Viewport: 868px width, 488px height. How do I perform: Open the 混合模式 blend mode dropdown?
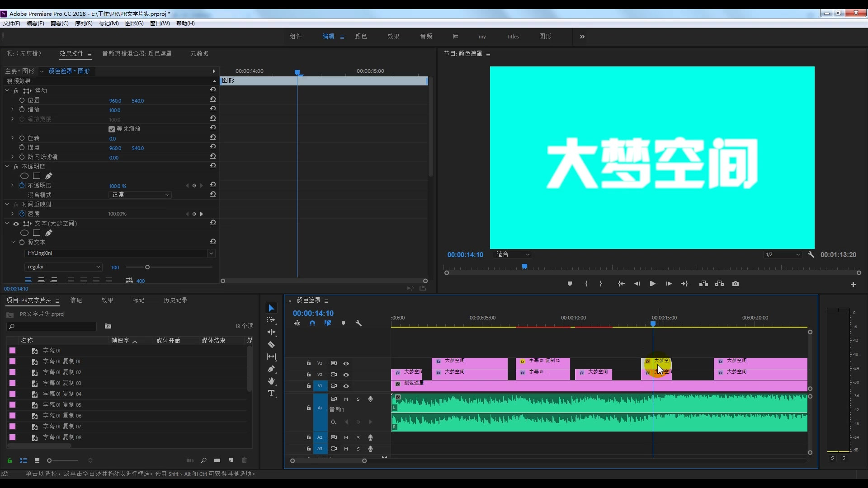(140, 195)
